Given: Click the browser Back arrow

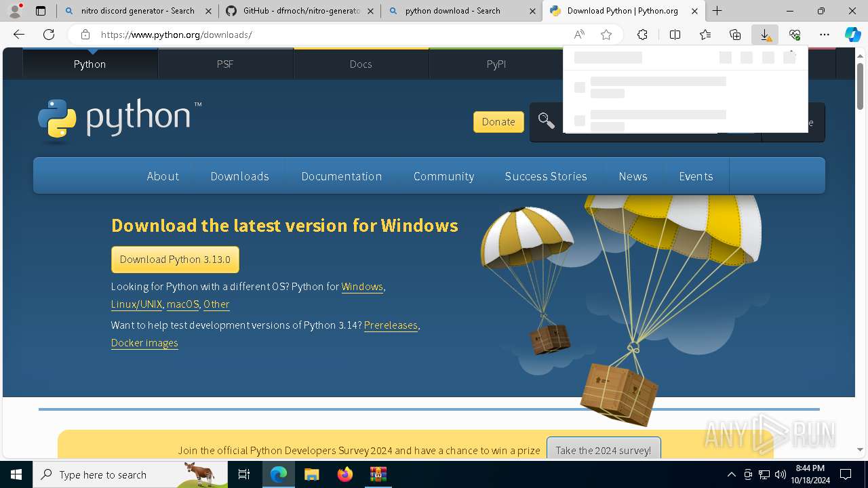Looking at the screenshot, I should click(x=19, y=35).
